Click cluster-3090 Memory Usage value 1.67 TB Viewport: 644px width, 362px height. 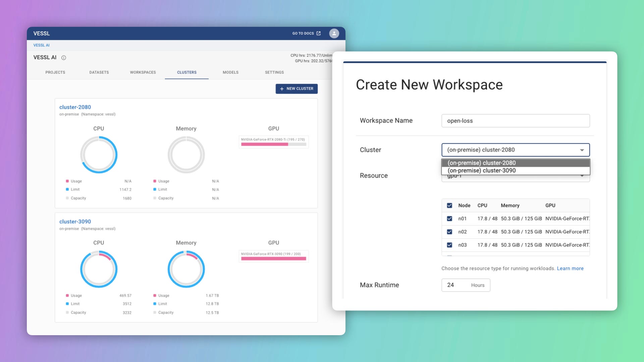212,296
